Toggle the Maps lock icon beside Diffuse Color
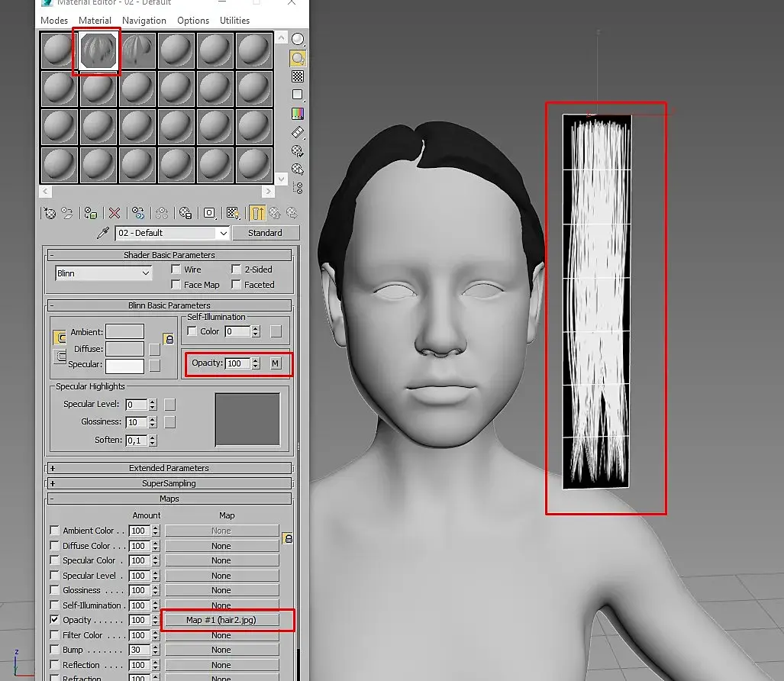The height and width of the screenshot is (681, 784). (288, 538)
